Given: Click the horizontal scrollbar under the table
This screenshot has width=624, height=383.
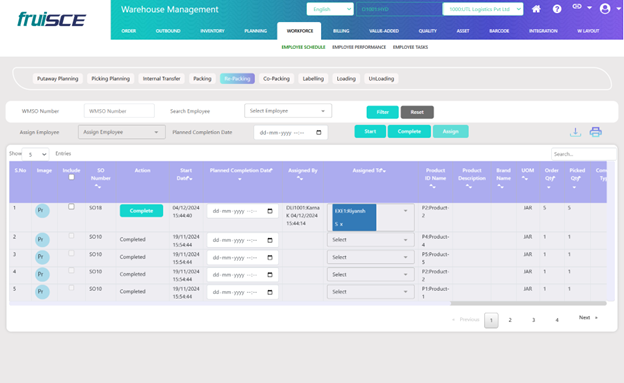Looking at the screenshot, I should (528, 303).
